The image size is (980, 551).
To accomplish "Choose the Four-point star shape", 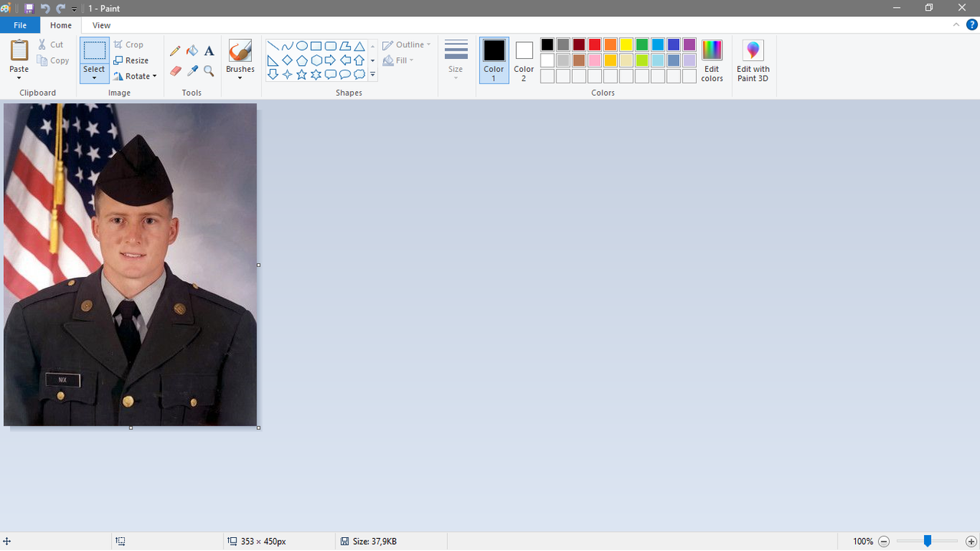I will pos(287,74).
